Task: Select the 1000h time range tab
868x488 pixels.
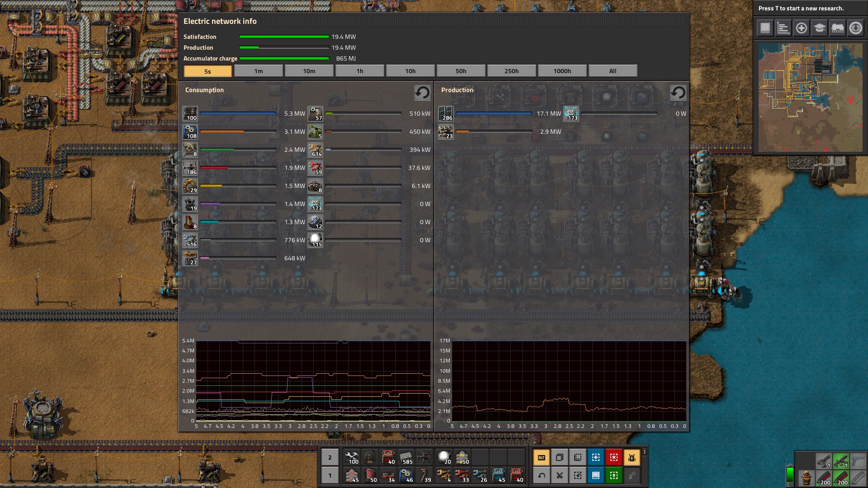Action: pyautogui.click(x=562, y=71)
